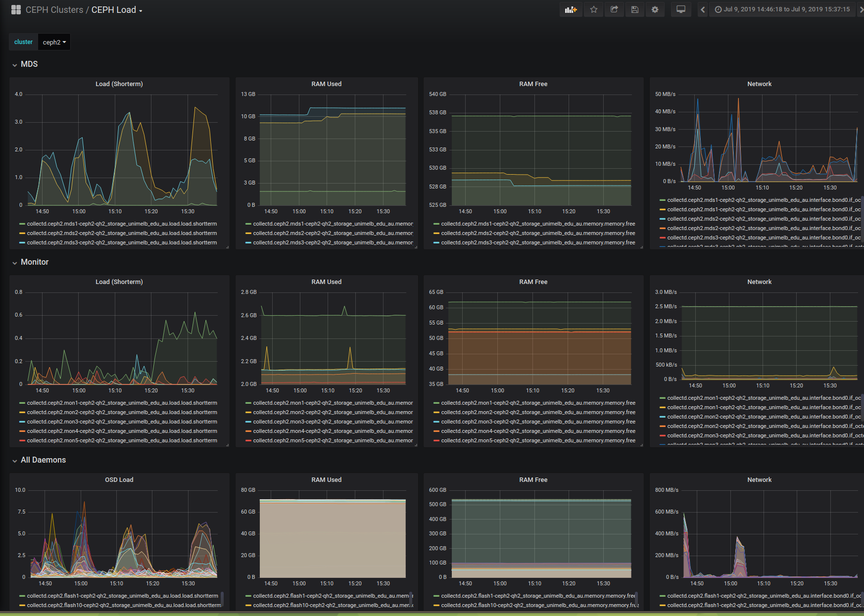Collapse the MDS row
864x616 pixels.
(x=25, y=64)
